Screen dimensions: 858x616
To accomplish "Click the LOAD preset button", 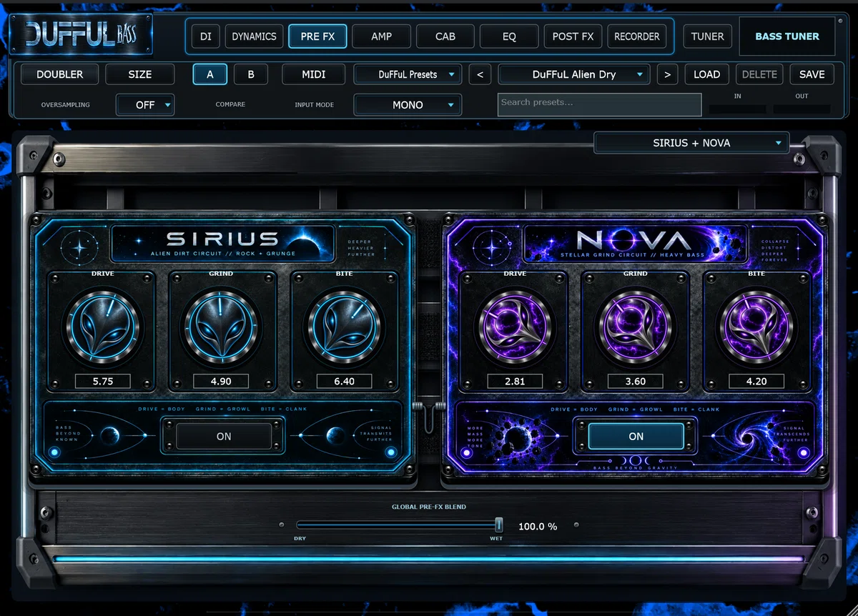I will pos(706,74).
